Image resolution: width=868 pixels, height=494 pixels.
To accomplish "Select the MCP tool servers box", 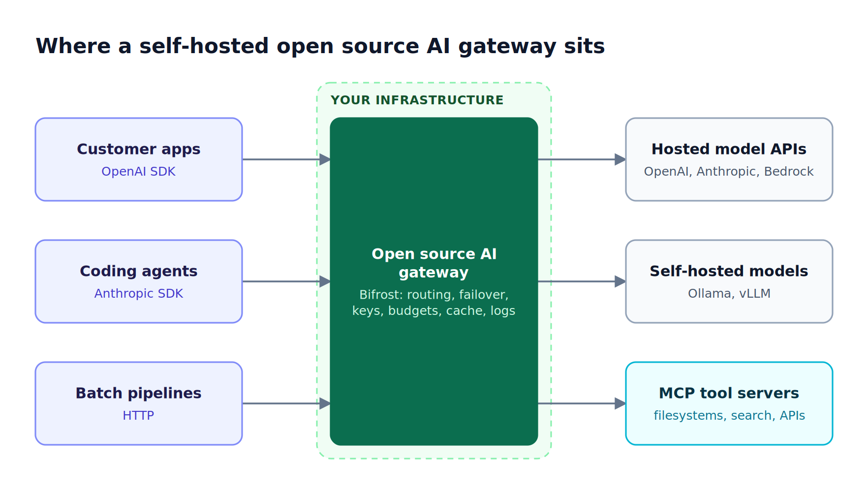I will [x=729, y=403].
